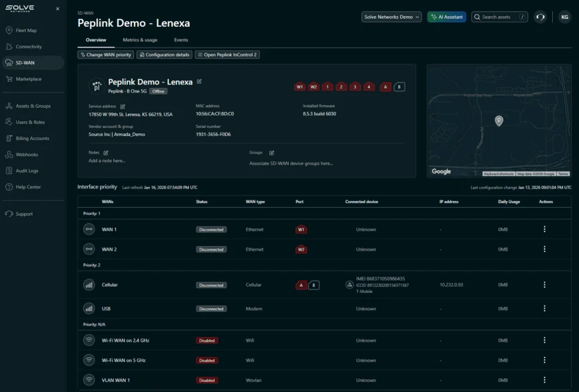Click the Change WAN priority button
579x392 pixels.
pyautogui.click(x=106, y=55)
